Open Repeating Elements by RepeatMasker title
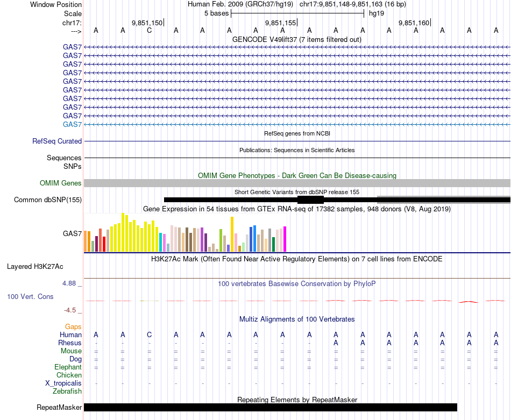Image resolution: width=511 pixels, height=420 pixels. point(297,400)
